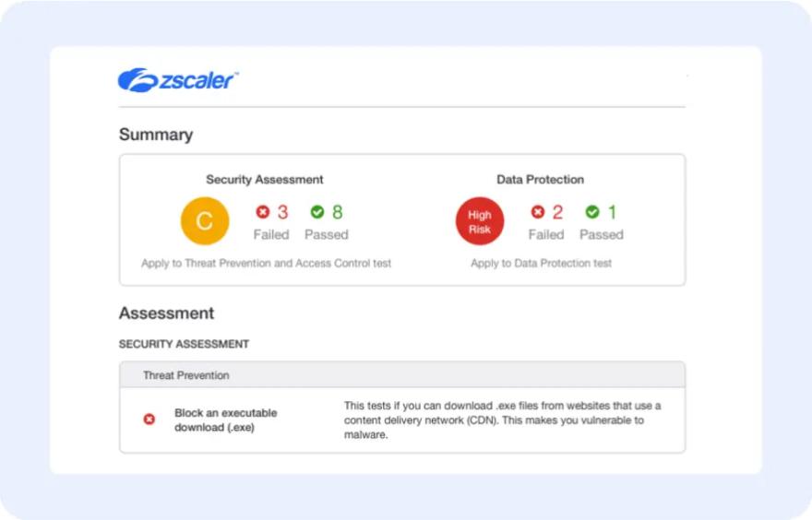Click the red High Risk badge

480,221
